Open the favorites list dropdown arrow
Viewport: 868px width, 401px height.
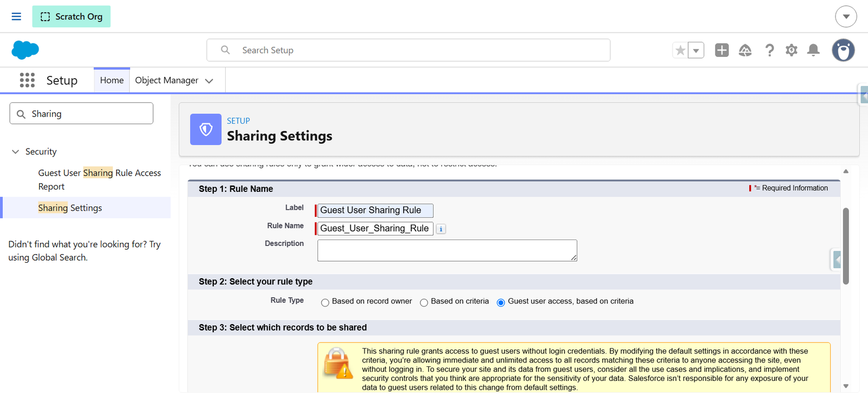pos(696,50)
